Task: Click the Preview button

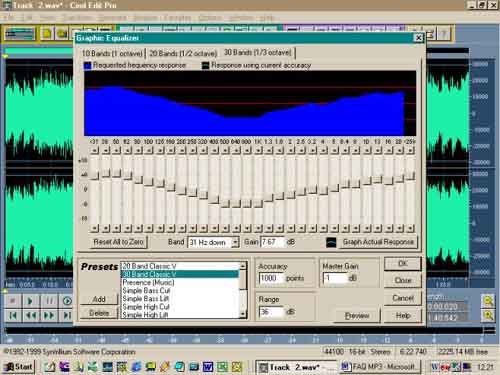Action: [x=357, y=315]
